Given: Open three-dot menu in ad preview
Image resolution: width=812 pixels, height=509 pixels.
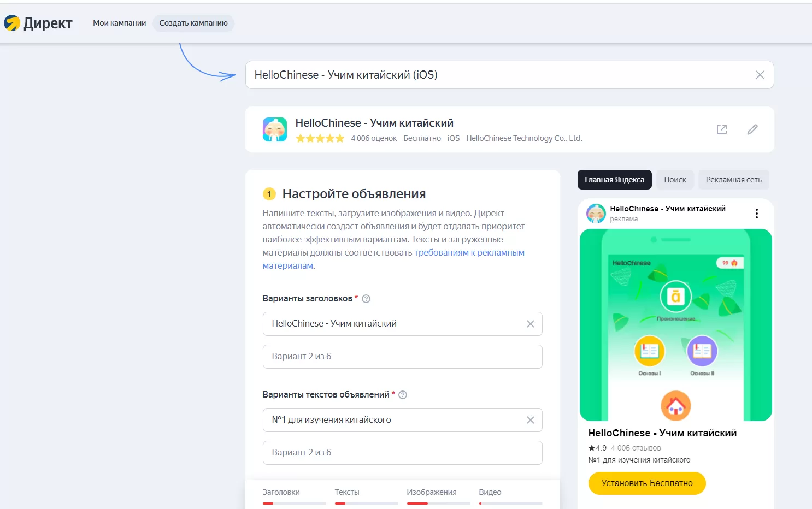Looking at the screenshot, I should coord(756,214).
